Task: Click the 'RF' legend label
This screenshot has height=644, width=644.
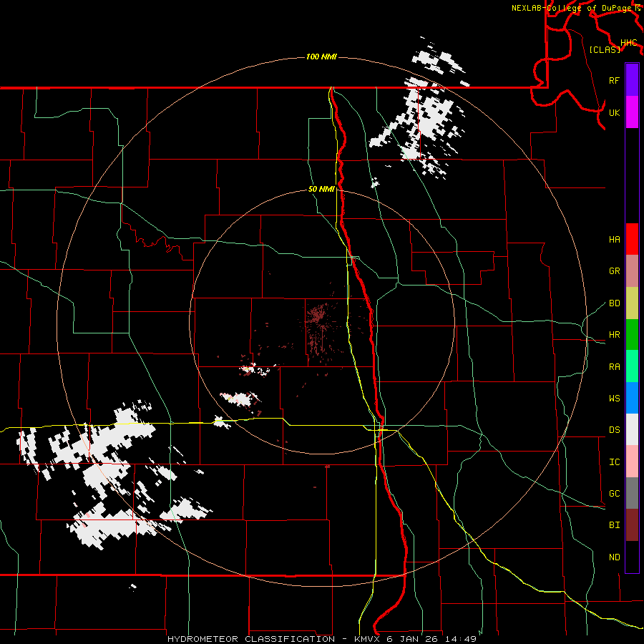Action: tap(614, 80)
